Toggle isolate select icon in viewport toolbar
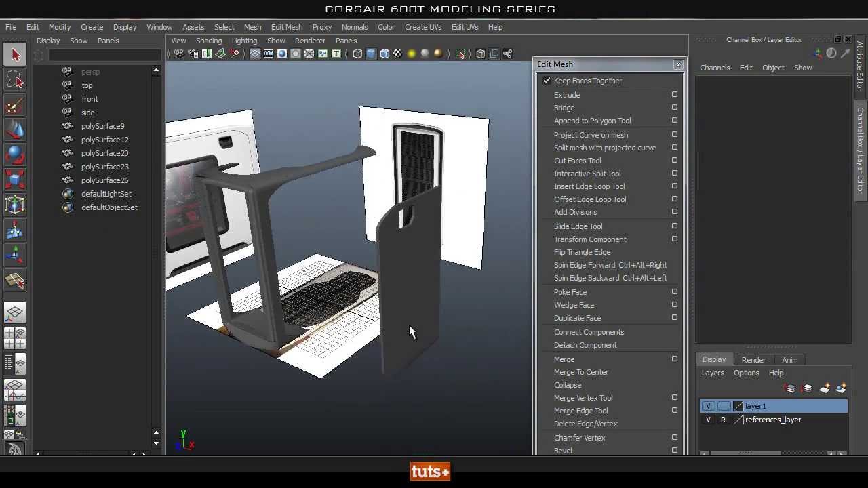This screenshot has width=868, height=488. [460, 54]
